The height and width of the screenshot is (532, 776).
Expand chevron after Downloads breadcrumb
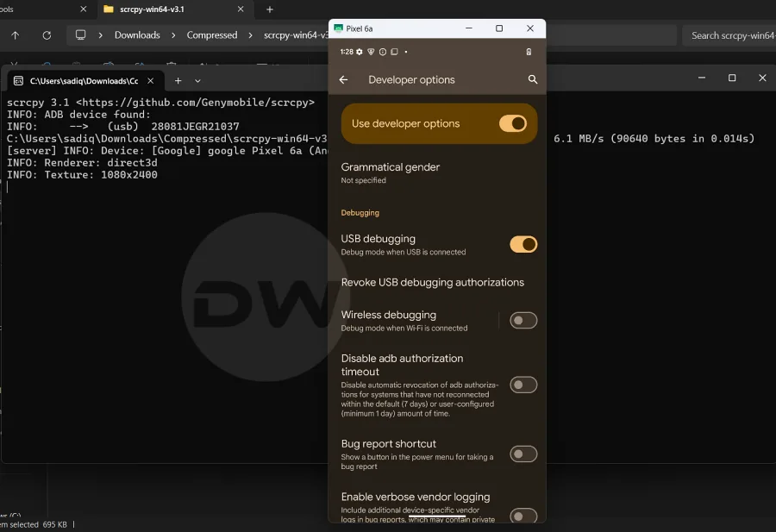(173, 35)
